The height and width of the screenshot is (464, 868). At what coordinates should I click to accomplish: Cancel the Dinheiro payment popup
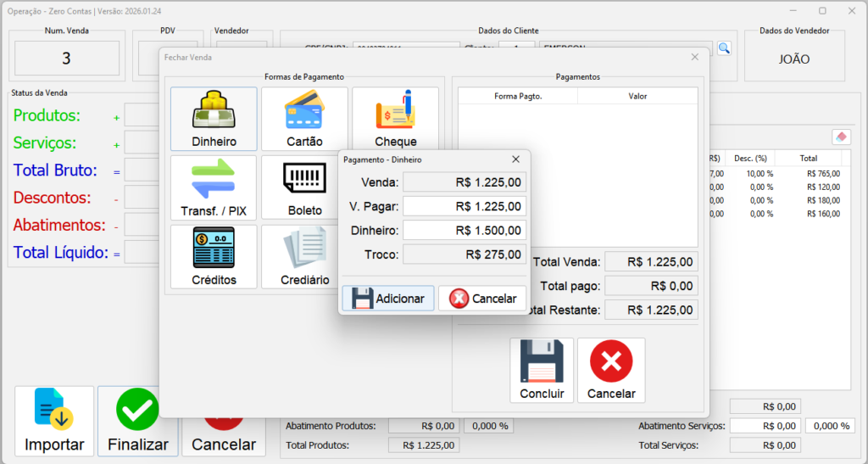(x=482, y=298)
